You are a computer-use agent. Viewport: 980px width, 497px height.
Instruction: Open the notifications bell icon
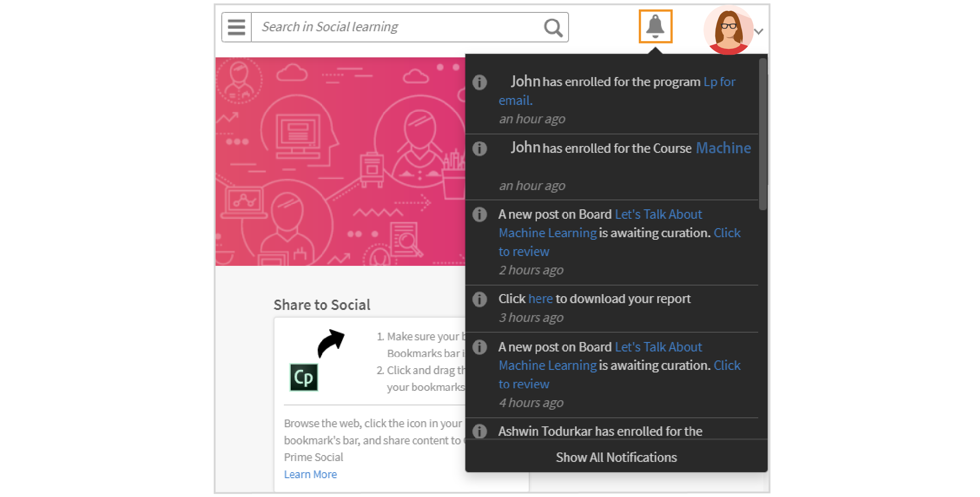[655, 27]
